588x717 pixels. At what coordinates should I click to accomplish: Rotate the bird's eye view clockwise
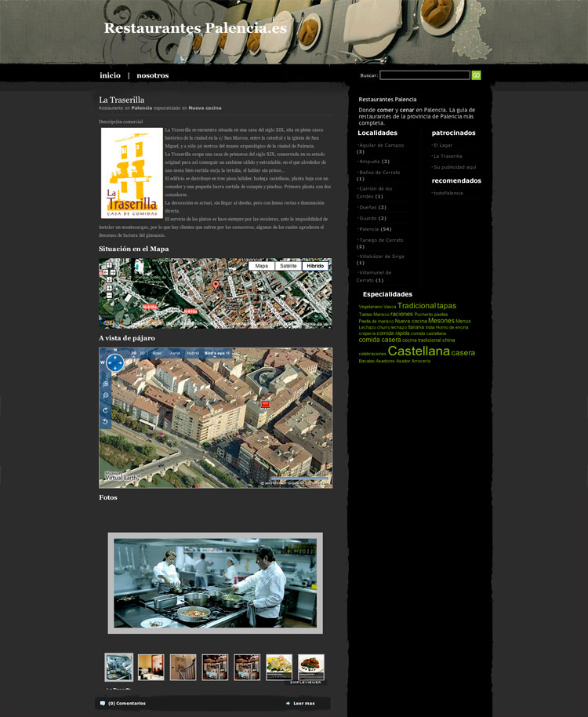[106, 410]
